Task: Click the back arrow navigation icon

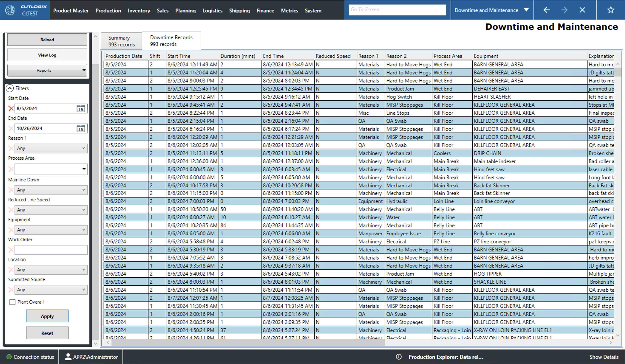Action: click(x=547, y=10)
